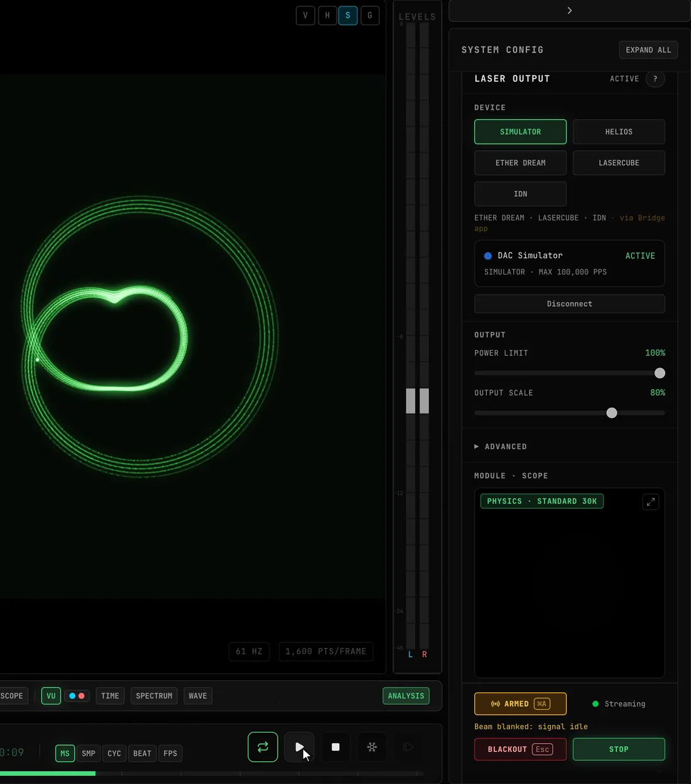Select CYC time unit

[114, 753]
